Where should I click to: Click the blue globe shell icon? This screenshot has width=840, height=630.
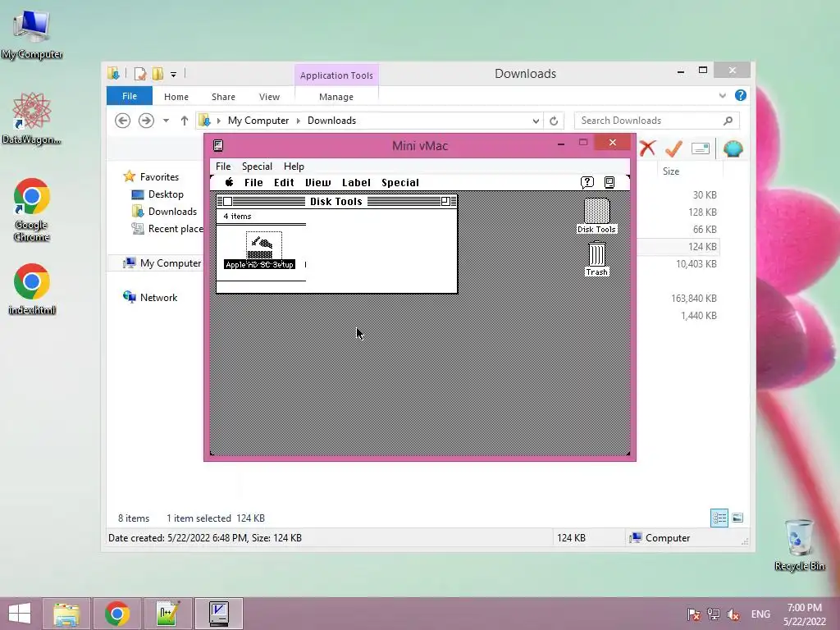click(x=733, y=148)
